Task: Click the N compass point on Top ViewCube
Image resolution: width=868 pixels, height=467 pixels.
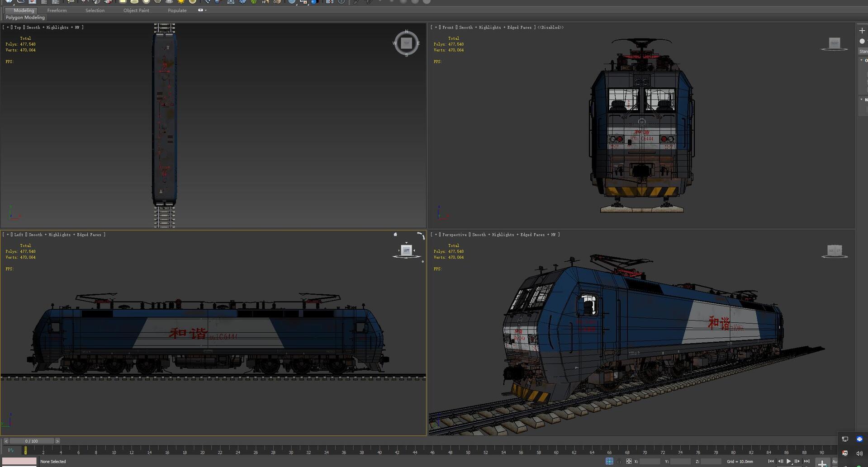Action: 406,31
